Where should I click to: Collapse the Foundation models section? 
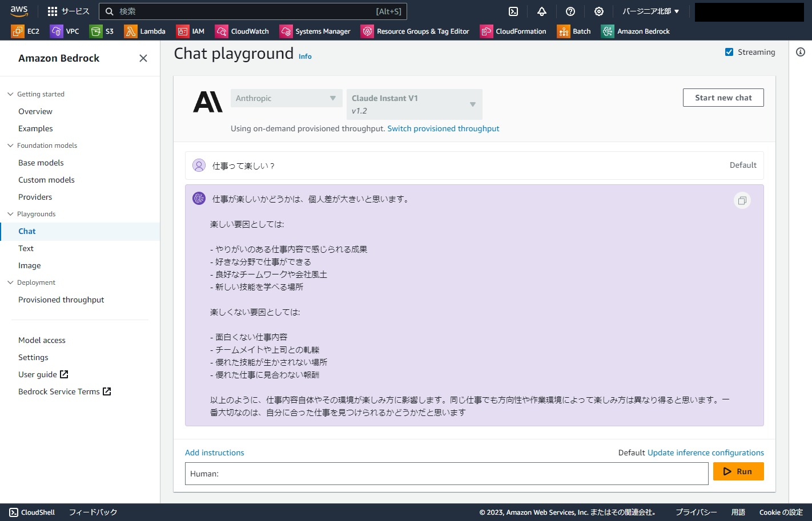[10, 146]
